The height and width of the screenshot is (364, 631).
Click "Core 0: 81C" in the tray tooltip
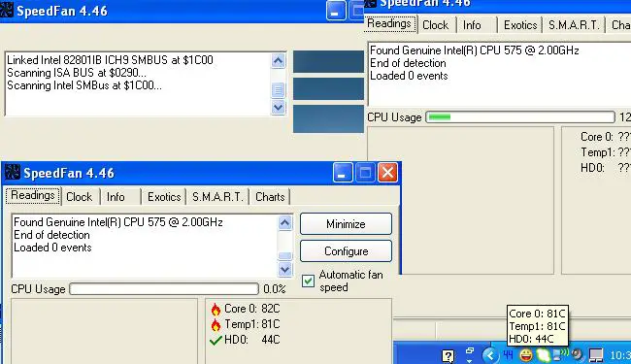[537, 314]
